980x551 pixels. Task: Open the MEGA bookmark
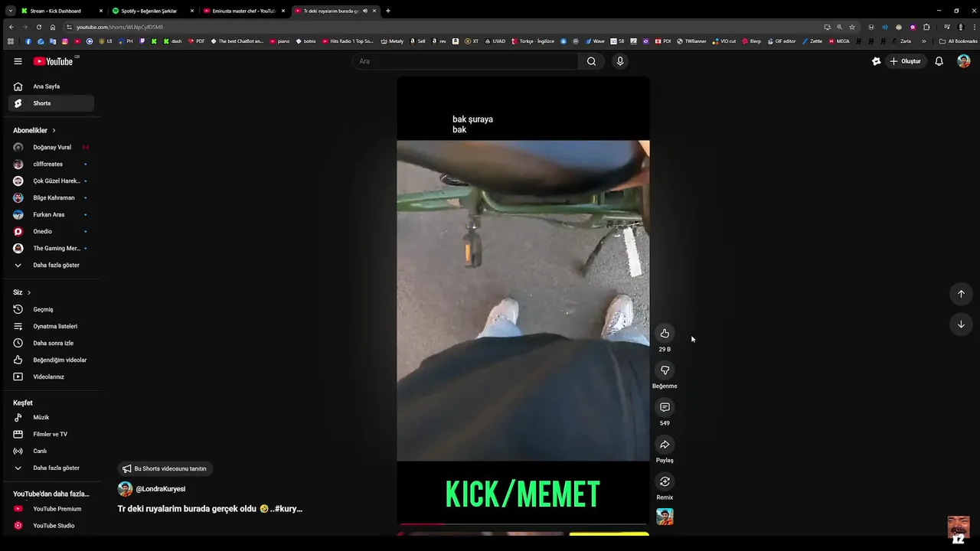839,41
